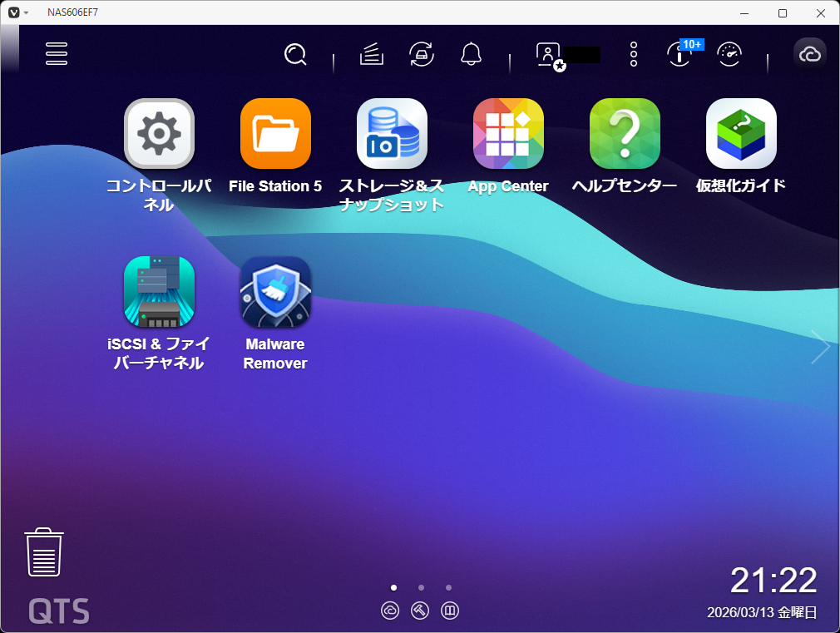Open the App Center
Viewport: 840px width, 633px height.
click(508, 133)
